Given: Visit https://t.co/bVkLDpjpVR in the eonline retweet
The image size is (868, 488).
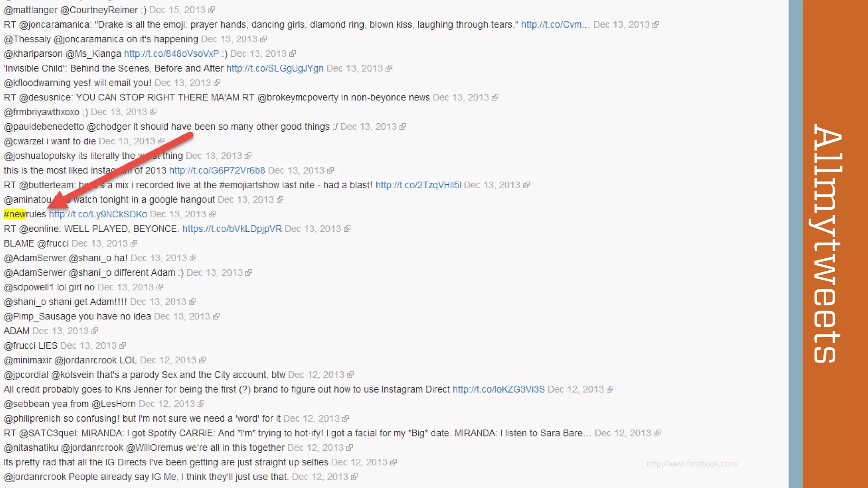Looking at the screenshot, I should [x=232, y=229].
